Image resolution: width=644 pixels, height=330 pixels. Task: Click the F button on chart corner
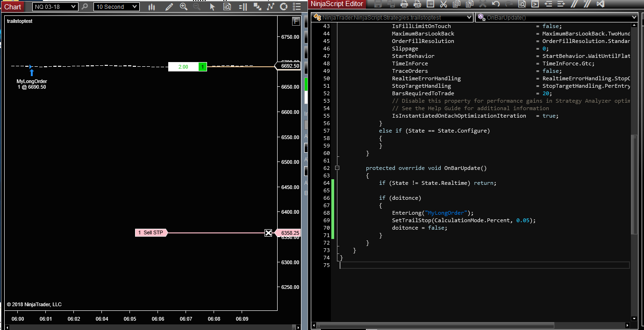(x=295, y=21)
